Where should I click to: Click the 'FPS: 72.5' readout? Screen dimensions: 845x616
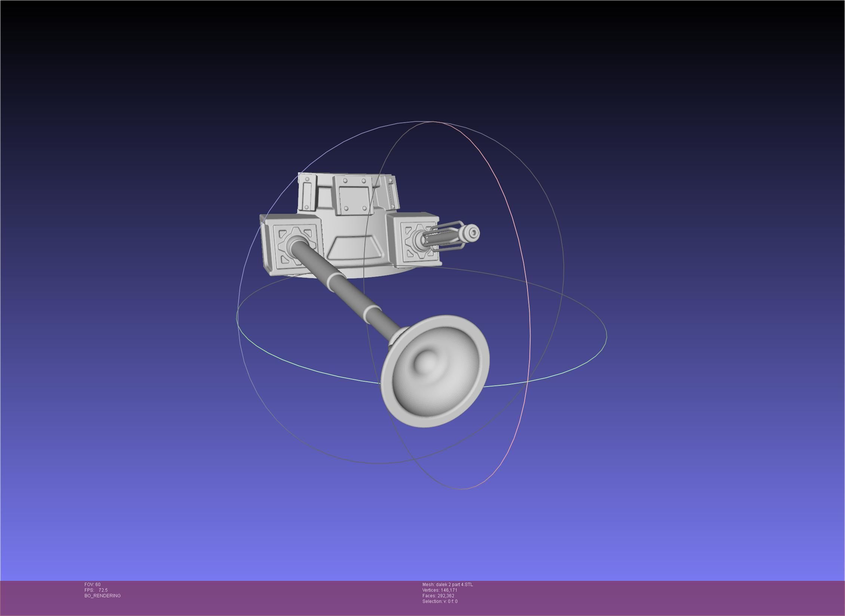click(x=96, y=590)
